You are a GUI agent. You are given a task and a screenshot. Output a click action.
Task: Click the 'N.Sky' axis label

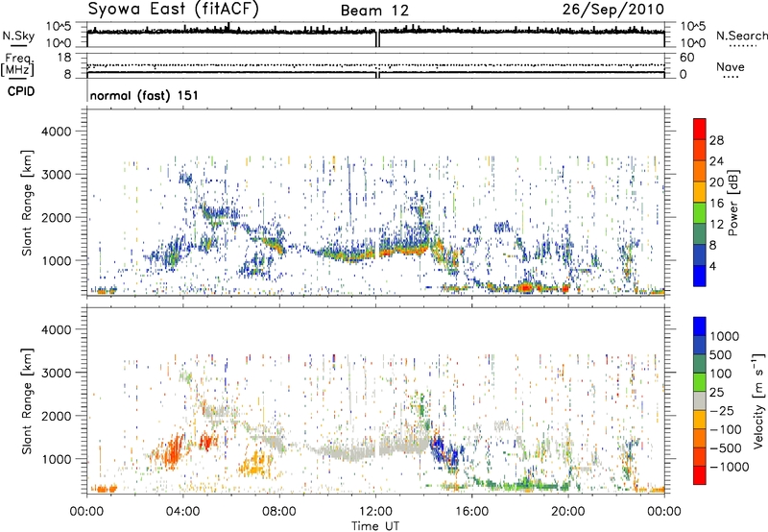coord(18,36)
